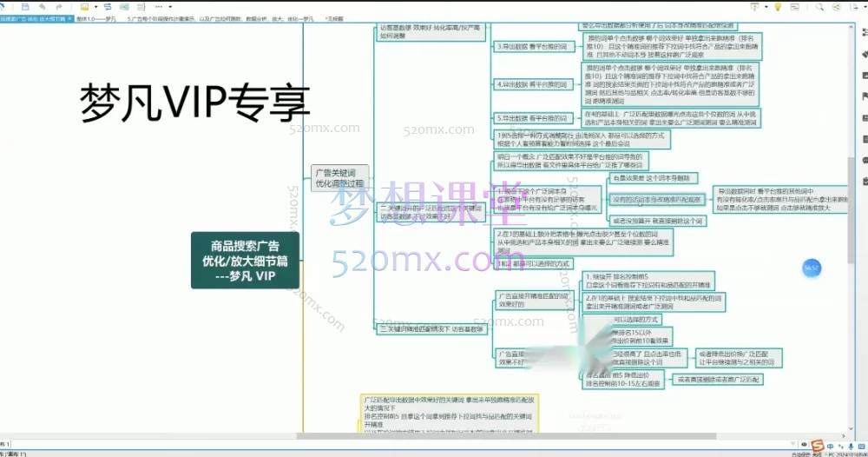Select the central topic '商品搜索广告 优化/放大细节篇'
868x457 pixels.
(x=246, y=261)
